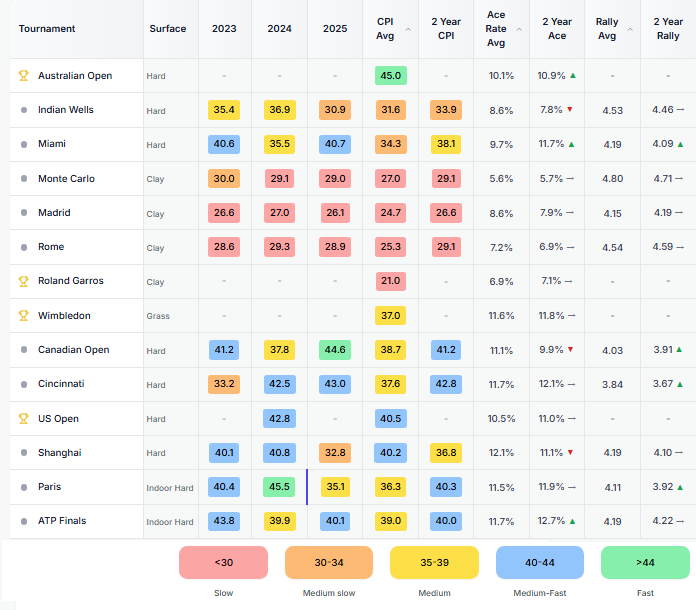
Task: Click the grey dot beside ATP Finals
Action: pyautogui.click(x=24, y=521)
